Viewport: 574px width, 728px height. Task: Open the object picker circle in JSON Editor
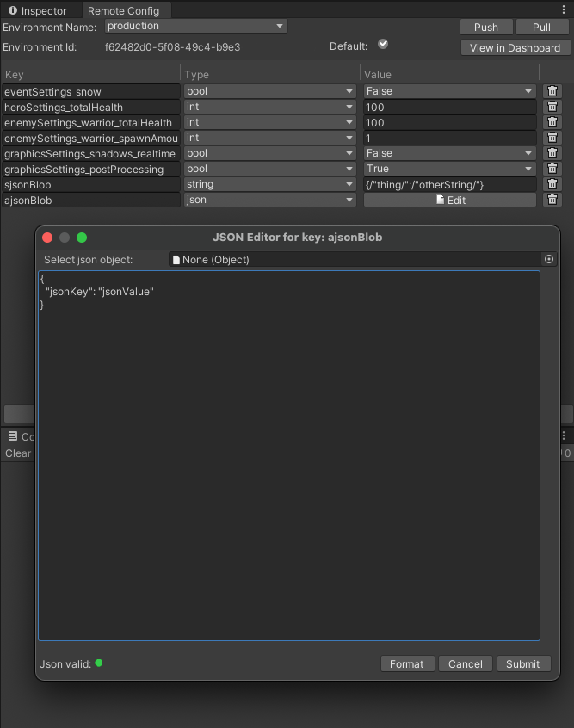[x=549, y=259]
